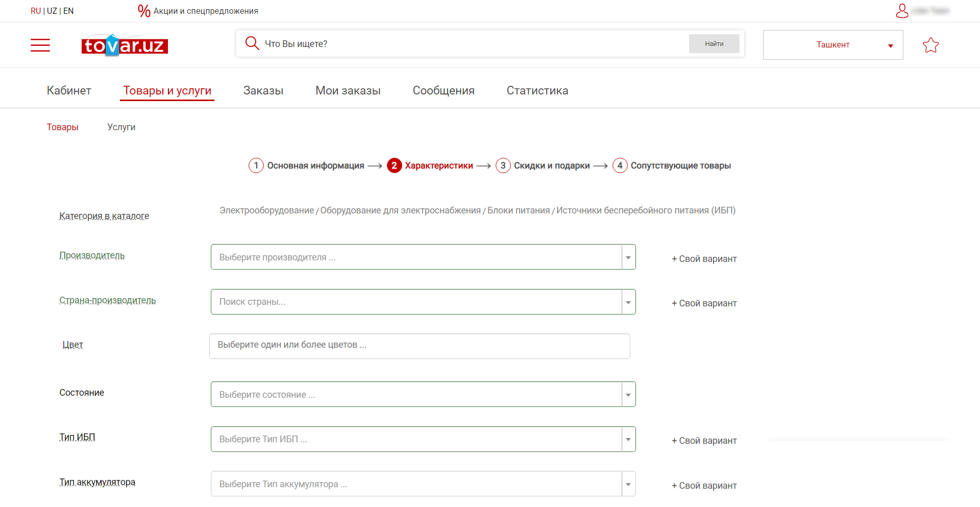Screen dimensions: 980x507
Task: Open favorites star icon
Action: [930, 45]
